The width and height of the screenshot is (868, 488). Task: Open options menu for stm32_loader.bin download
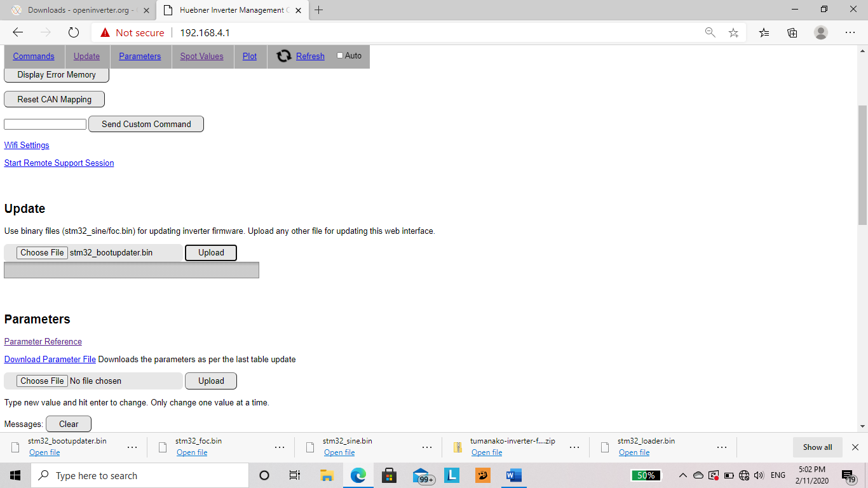click(x=722, y=447)
